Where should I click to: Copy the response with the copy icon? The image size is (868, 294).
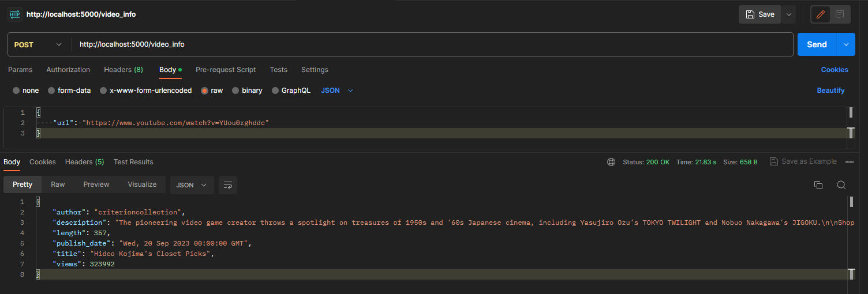818,185
